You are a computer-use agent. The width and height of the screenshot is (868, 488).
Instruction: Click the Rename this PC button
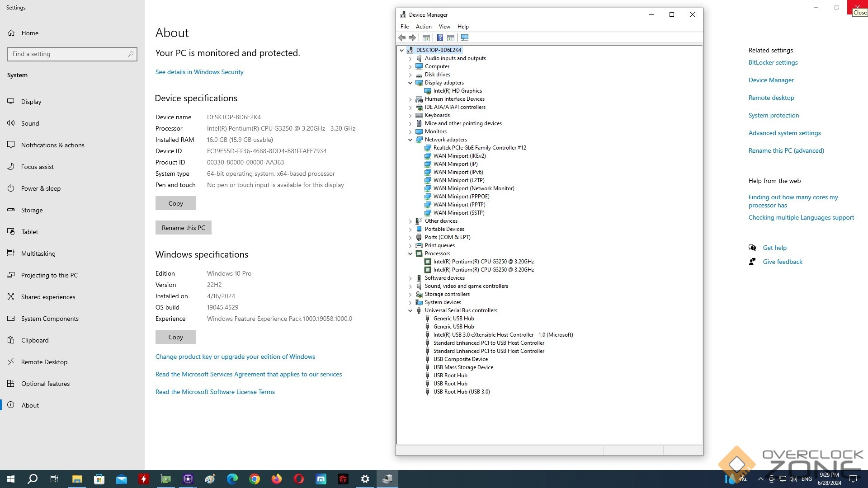point(183,228)
